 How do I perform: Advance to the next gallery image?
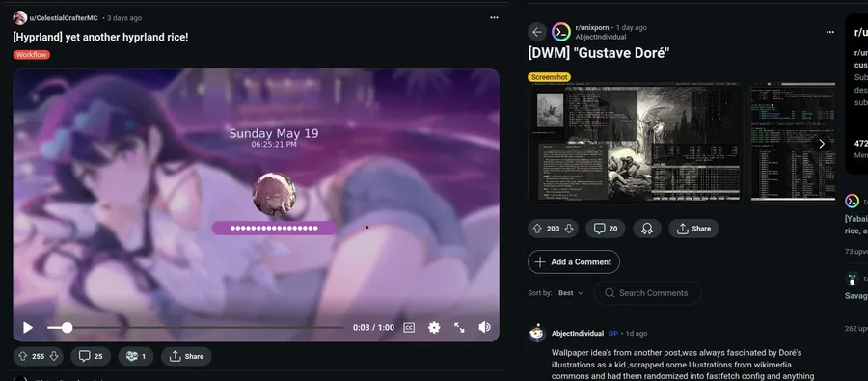(822, 144)
